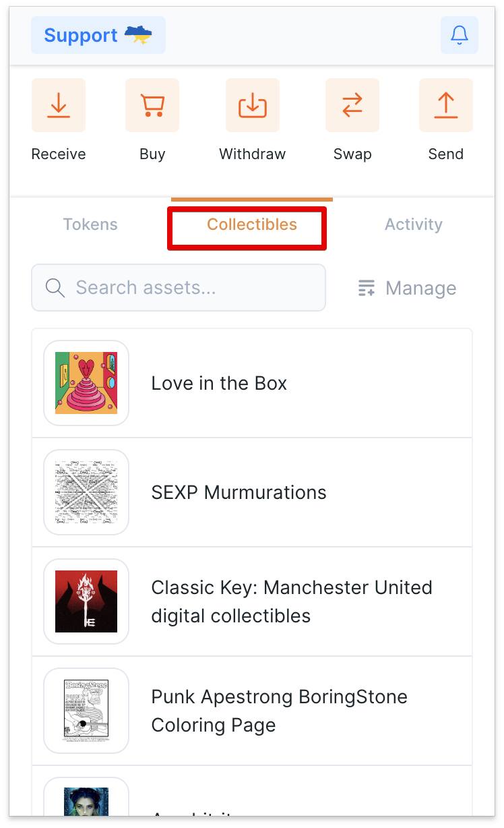Viewport: 504px width, 828px height.
Task: Click the search magnifier icon
Action: [x=55, y=288]
